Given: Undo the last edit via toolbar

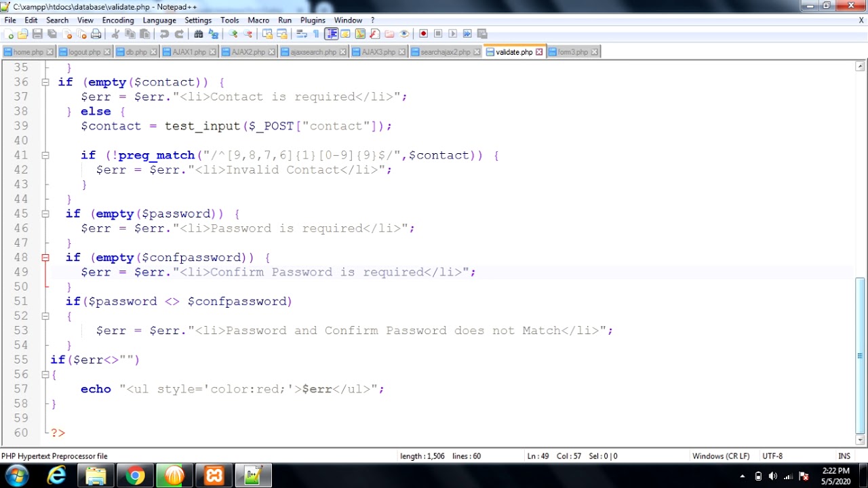Looking at the screenshot, I should coord(164,34).
